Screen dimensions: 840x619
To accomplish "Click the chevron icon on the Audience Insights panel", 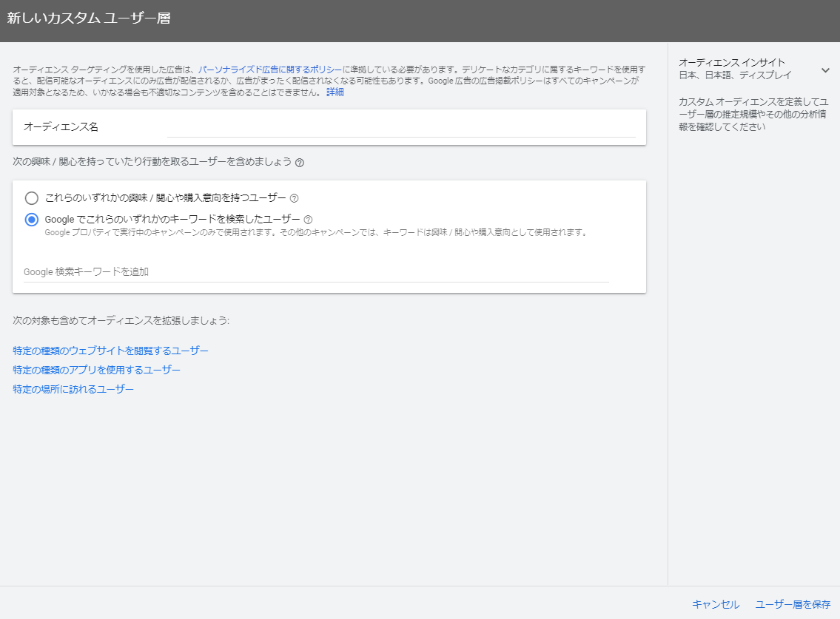I will pos(825,70).
